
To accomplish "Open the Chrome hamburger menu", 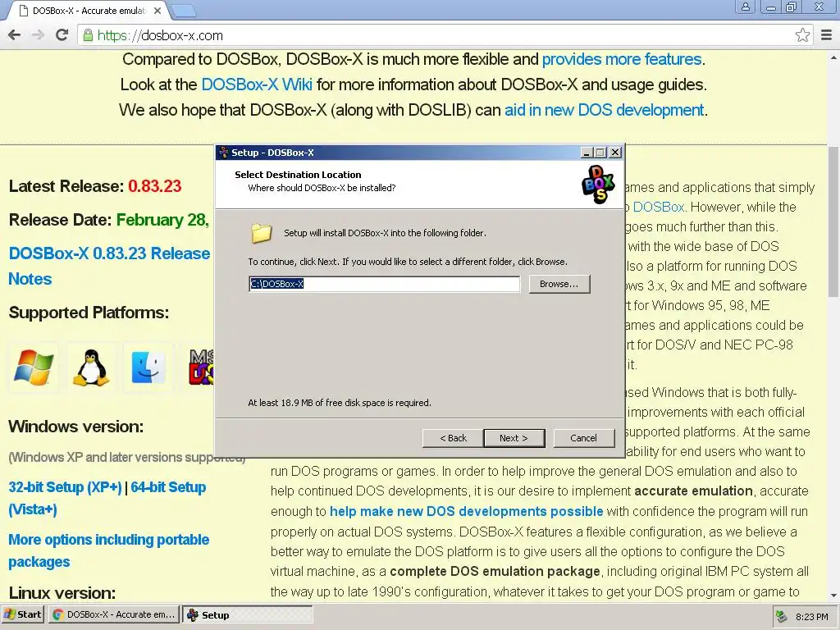I will click(827, 35).
